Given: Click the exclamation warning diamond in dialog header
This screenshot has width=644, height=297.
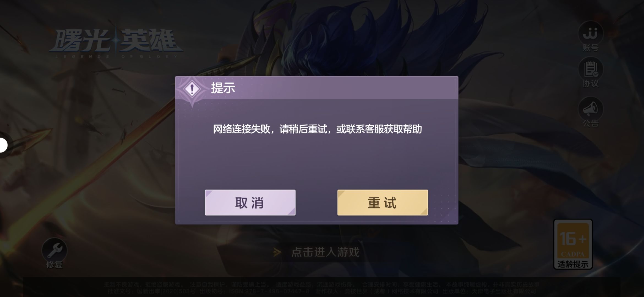Looking at the screenshot, I should 192,89.
